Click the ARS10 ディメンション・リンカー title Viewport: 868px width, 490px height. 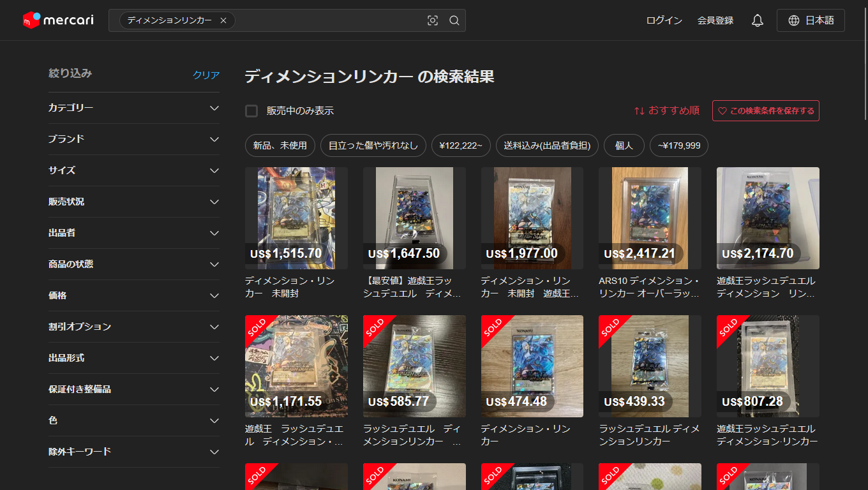[x=649, y=287]
